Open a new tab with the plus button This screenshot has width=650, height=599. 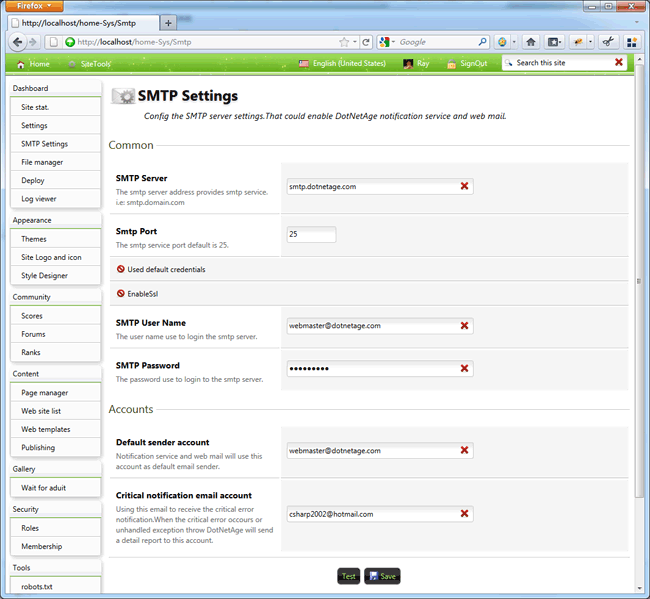click(x=168, y=23)
